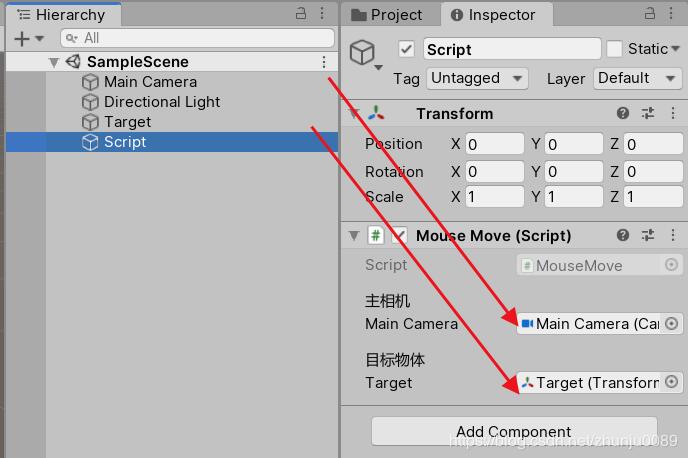Open the Tag dropdown showing Untagged
The image size is (688, 458).
point(477,79)
